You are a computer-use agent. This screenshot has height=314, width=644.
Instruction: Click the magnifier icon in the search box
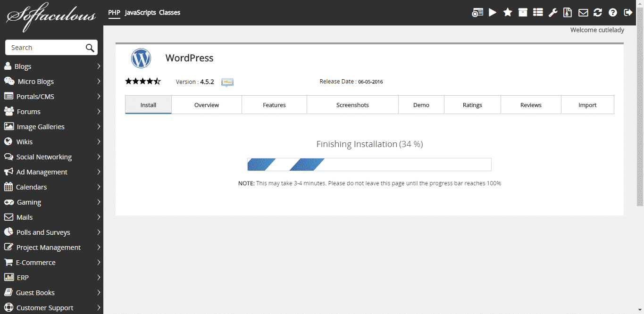(90, 48)
